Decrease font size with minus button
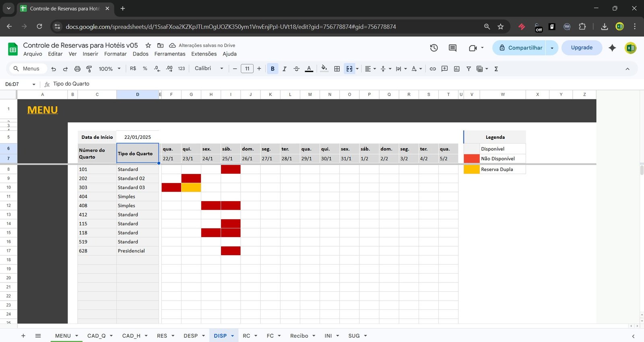Image resolution: width=644 pixels, height=342 pixels. [235, 69]
